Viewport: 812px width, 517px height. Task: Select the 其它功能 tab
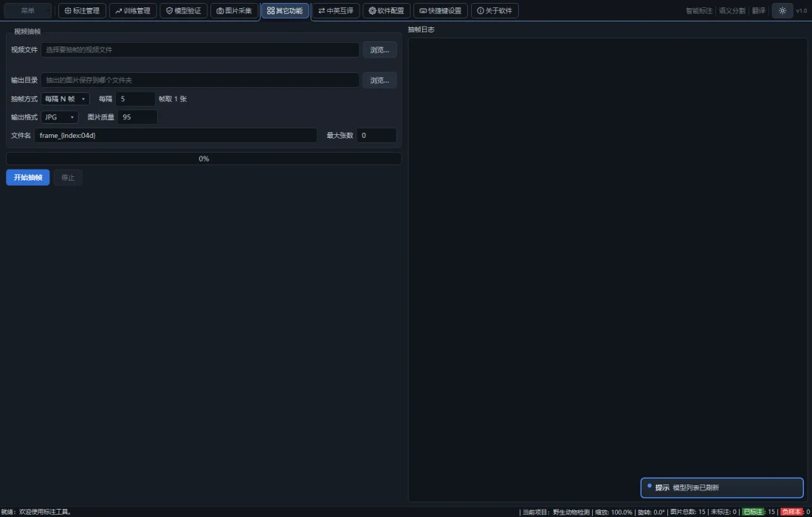pos(285,10)
